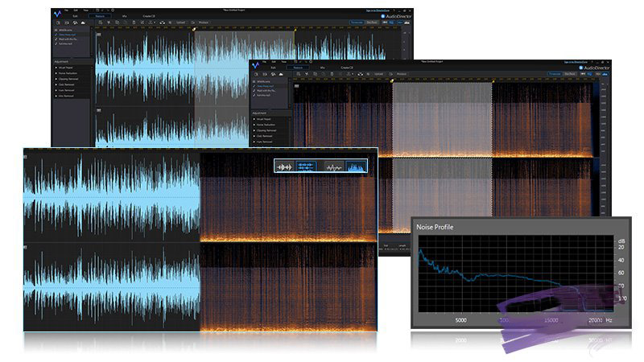Screen dimensions: 644x362
Task: Open Edit menu in waveform window
Action: point(76,10)
